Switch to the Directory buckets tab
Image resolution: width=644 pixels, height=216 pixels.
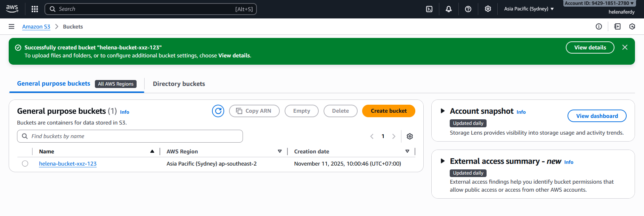pos(179,84)
